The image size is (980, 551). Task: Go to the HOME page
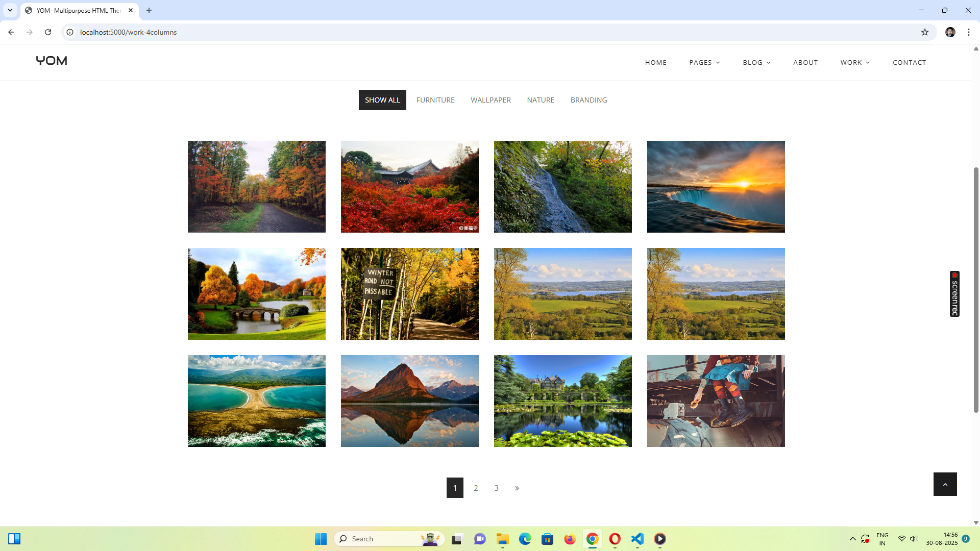655,62
